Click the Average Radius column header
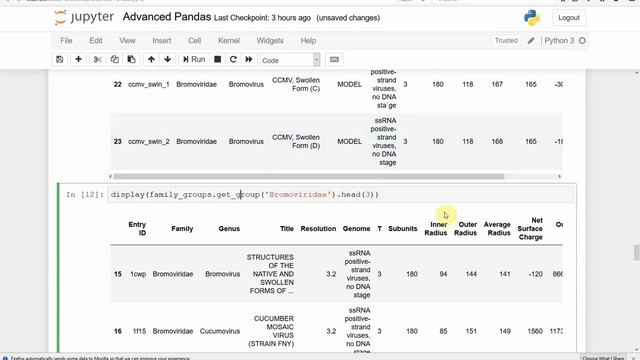The height and width of the screenshot is (360, 640). pyautogui.click(x=497, y=229)
